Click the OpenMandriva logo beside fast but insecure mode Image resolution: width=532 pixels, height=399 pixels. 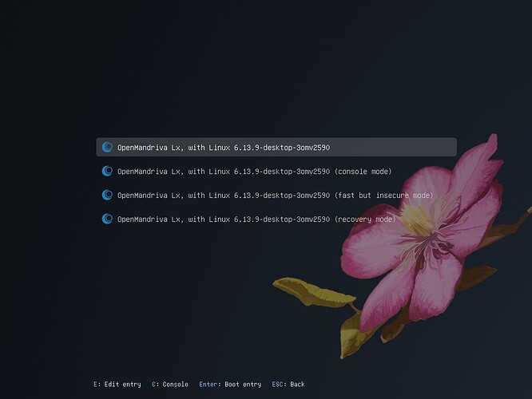click(x=107, y=195)
